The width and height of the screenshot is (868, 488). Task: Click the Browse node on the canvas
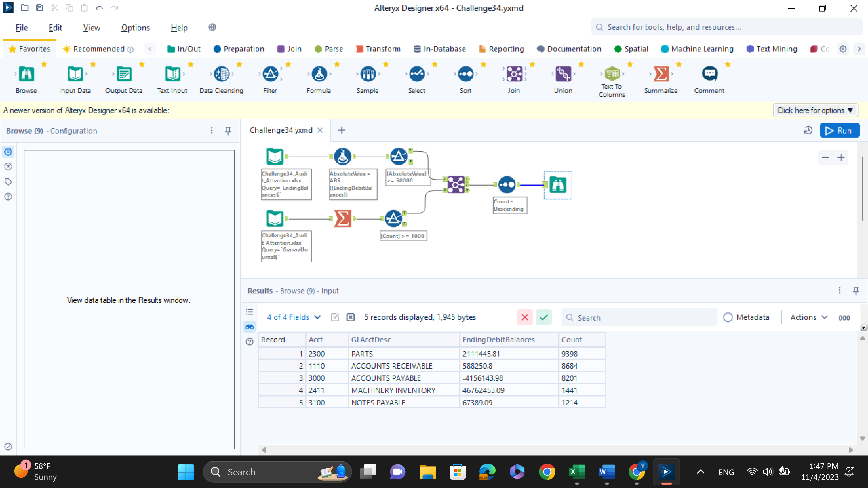coord(558,185)
